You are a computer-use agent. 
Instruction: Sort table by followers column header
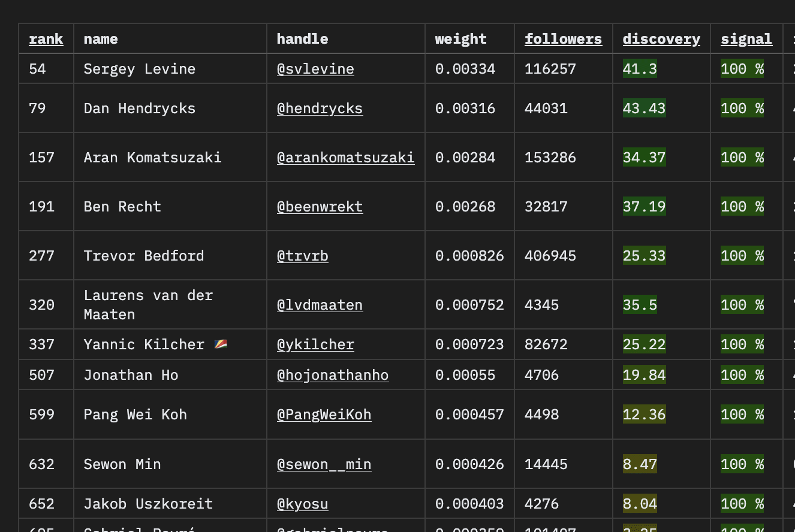(x=563, y=39)
